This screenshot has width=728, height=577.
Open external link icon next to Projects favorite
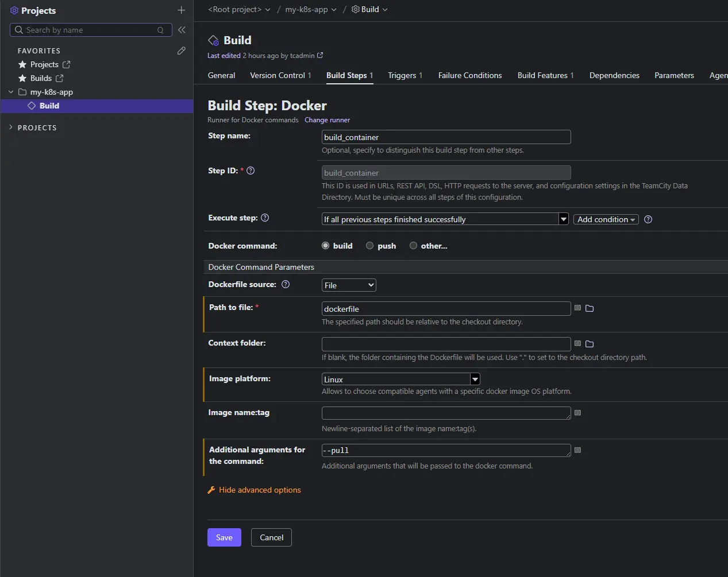point(66,64)
